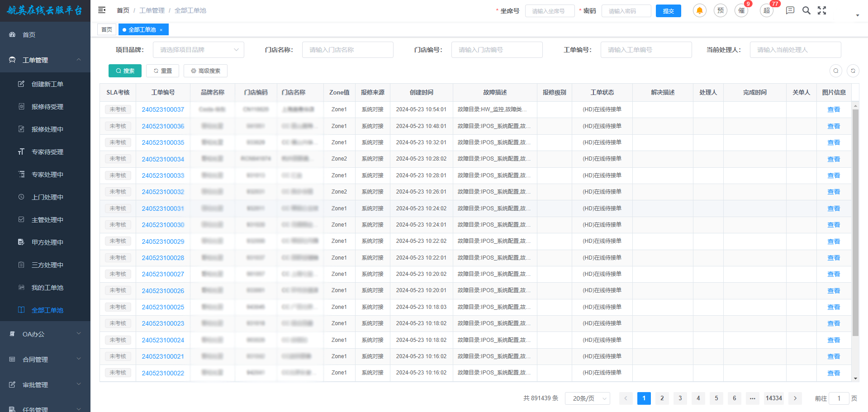Viewport: 868px width, 412px height.
Task: Click the header magnifier search icon
Action: coord(806,10)
